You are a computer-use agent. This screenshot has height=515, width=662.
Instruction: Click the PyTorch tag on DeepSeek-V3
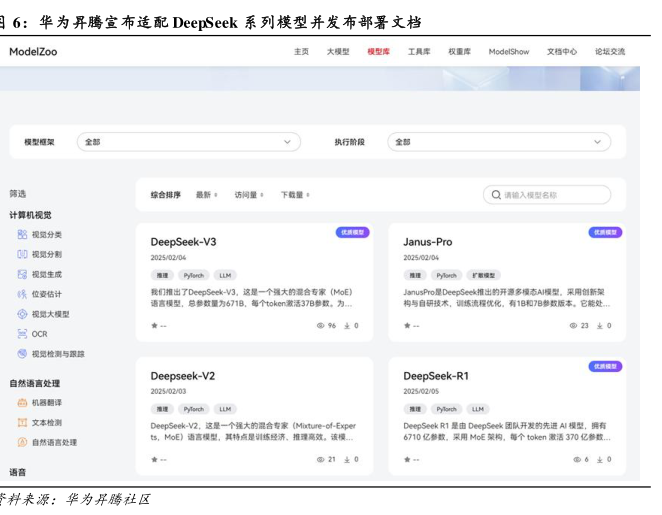click(x=194, y=275)
